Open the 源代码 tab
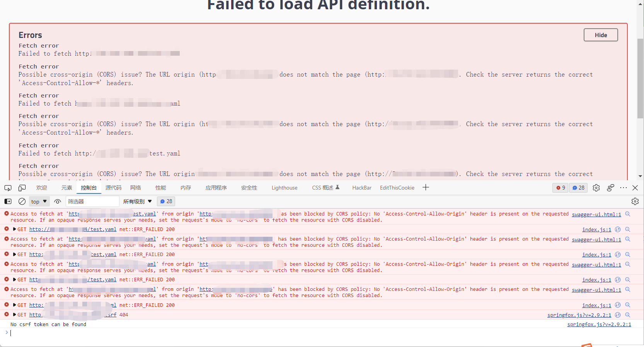This screenshot has width=644, height=347. click(114, 188)
